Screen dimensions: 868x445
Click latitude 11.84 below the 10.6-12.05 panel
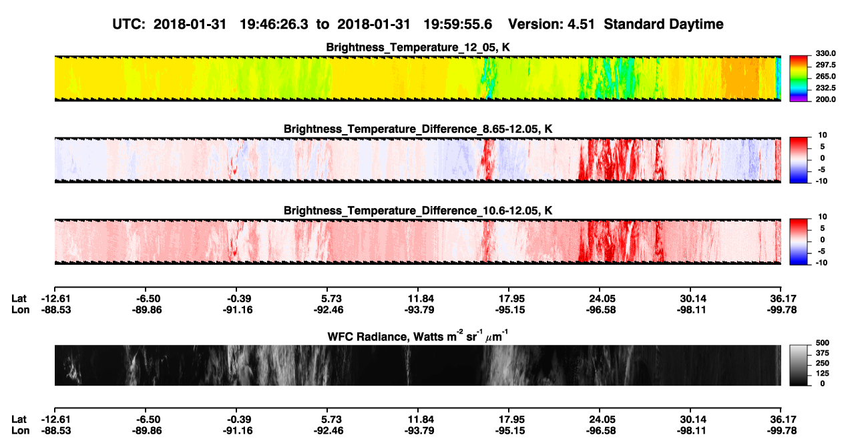point(418,298)
